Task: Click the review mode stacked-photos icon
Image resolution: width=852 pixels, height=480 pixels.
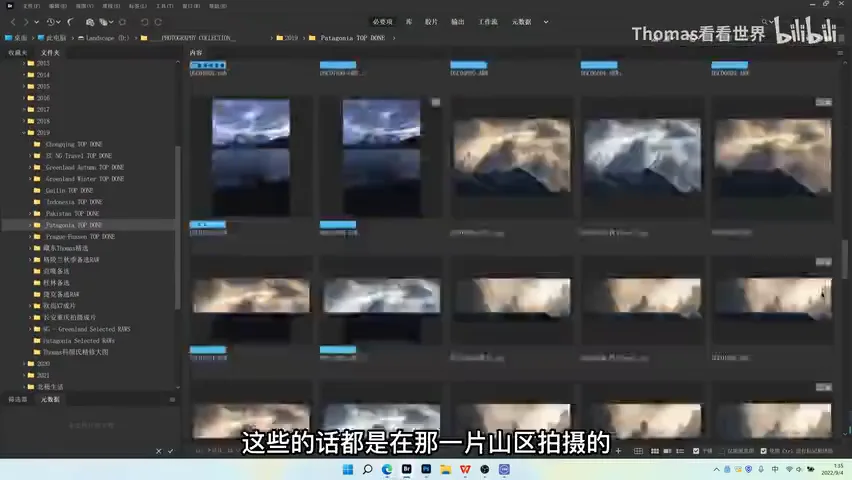Action: (x=103, y=22)
